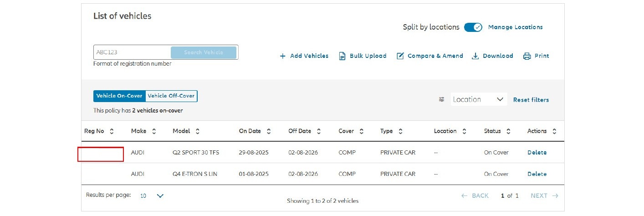Go BACK to previous results page
The height and width of the screenshot is (216, 644).
click(475, 195)
